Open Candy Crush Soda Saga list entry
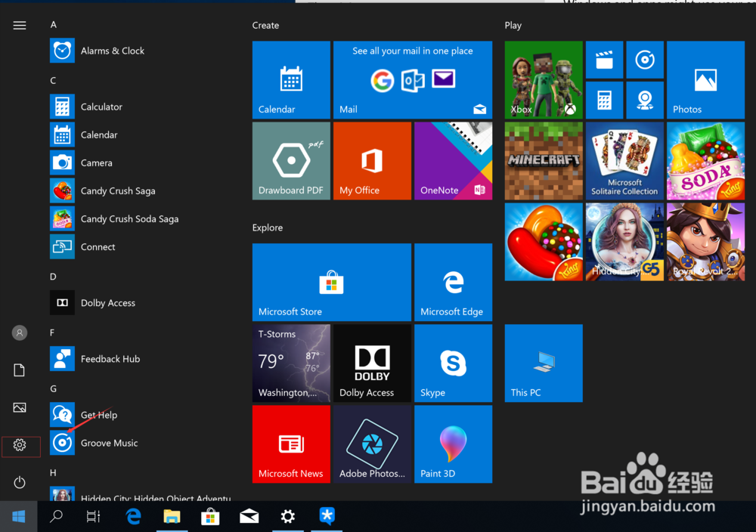 [140, 218]
